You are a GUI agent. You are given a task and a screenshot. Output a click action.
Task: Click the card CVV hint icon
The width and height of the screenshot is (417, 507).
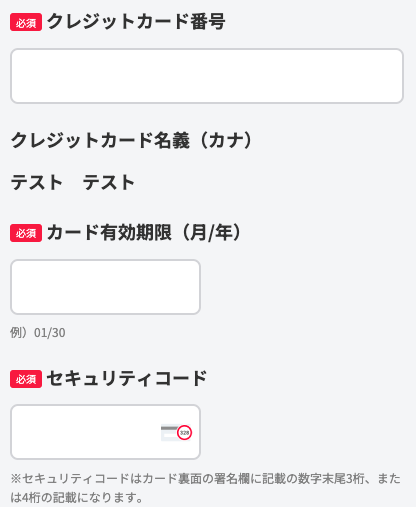click(176, 433)
